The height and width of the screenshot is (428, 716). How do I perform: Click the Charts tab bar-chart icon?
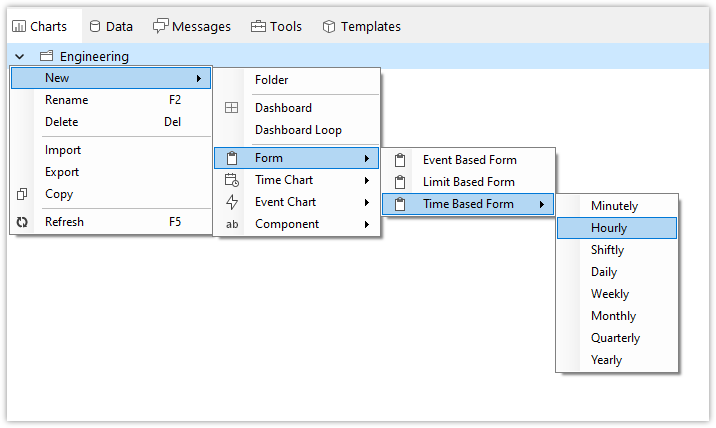(19, 26)
